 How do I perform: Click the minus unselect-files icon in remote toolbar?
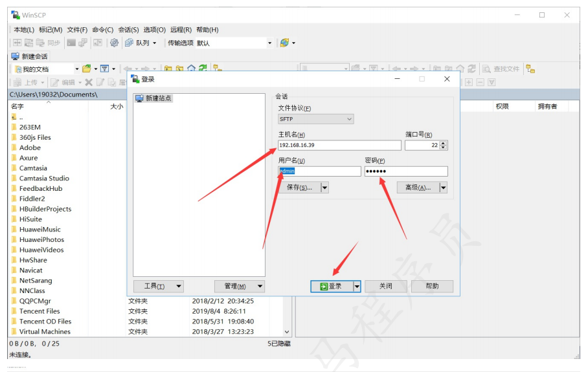click(481, 82)
